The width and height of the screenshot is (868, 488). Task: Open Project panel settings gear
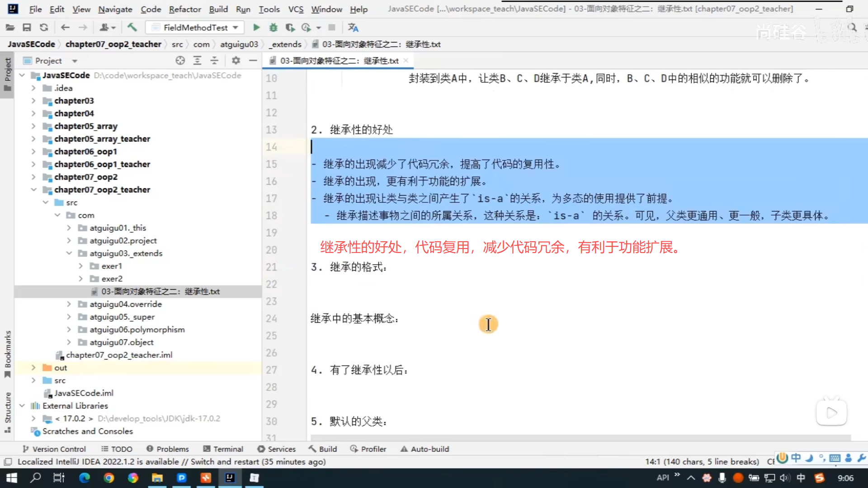tap(236, 61)
